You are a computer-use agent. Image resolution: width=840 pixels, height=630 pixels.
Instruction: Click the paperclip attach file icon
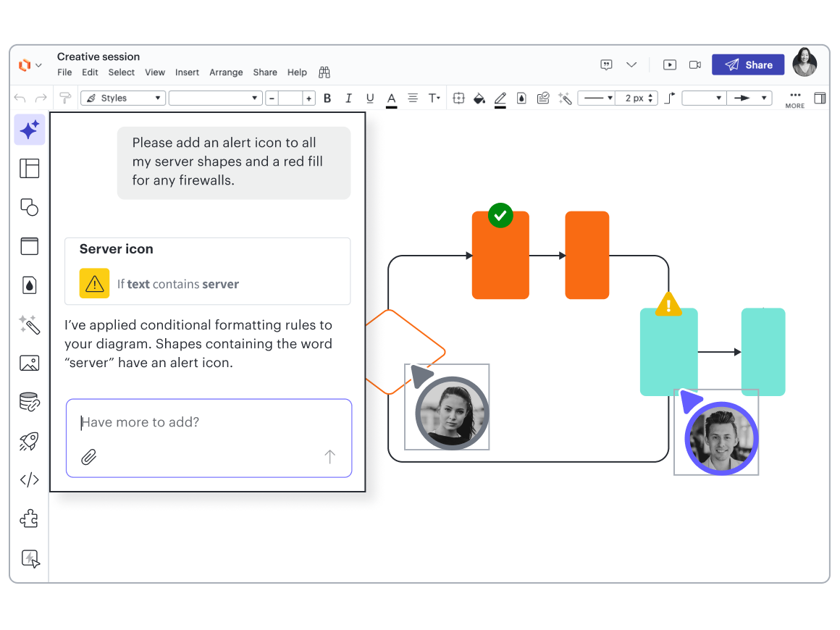[x=89, y=457]
